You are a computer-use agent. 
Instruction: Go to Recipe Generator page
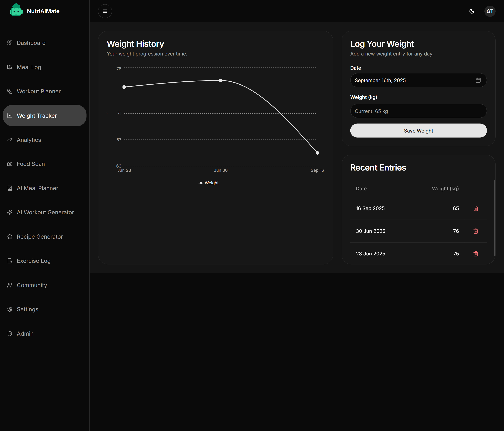tap(40, 237)
